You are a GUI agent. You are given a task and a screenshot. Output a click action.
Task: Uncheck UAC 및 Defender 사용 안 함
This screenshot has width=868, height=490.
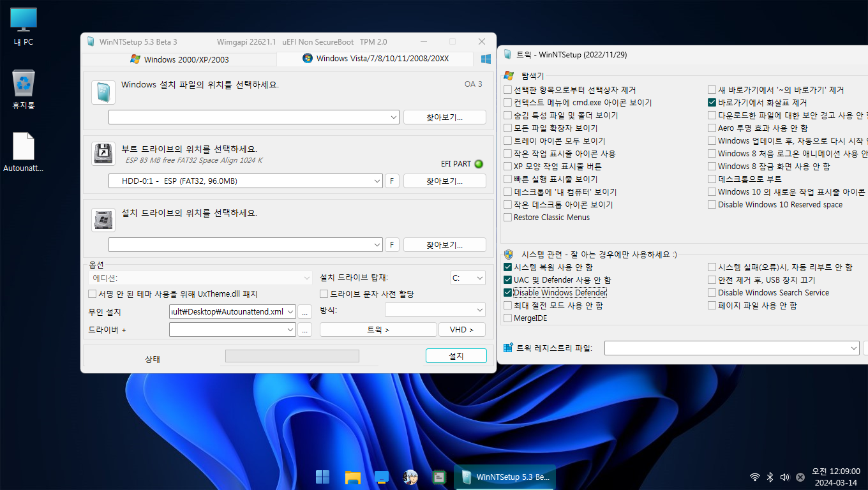point(508,280)
